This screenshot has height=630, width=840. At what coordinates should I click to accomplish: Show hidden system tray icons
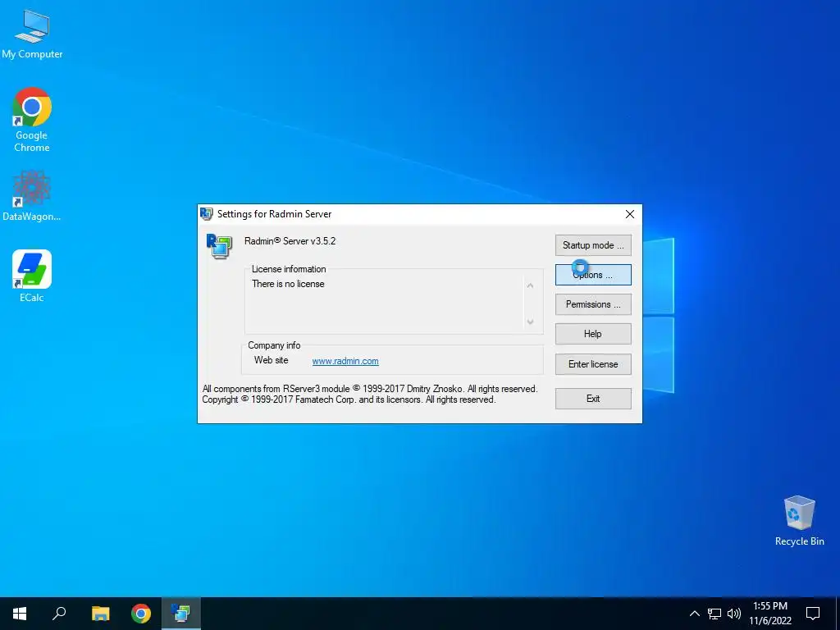click(694, 614)
